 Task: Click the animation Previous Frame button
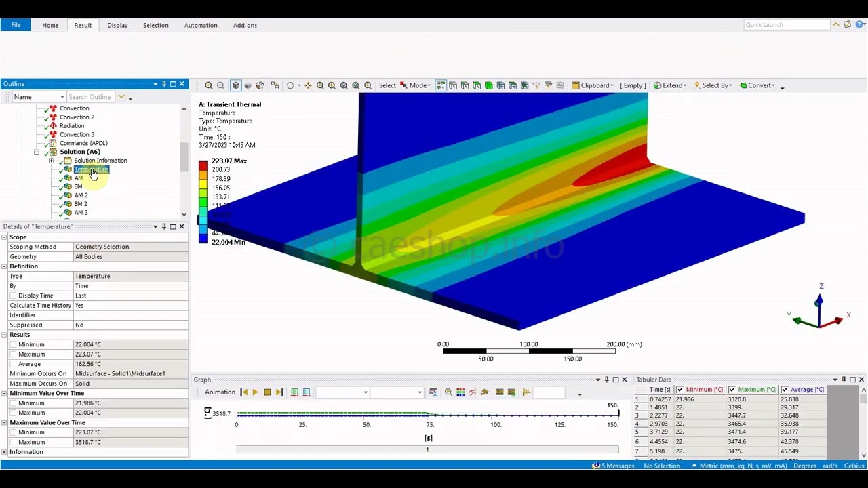(x=243, y=392)
